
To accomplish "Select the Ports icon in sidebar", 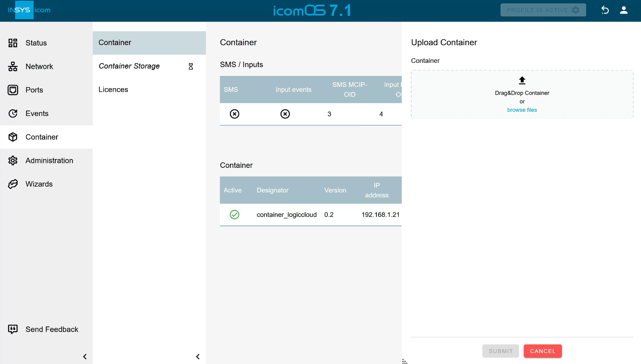I will click(13, 90).
